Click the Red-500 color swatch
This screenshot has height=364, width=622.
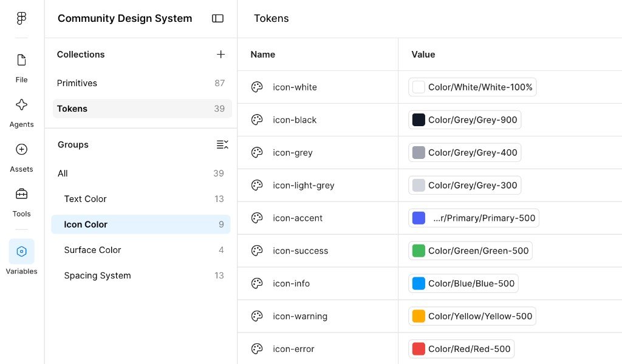419,349
